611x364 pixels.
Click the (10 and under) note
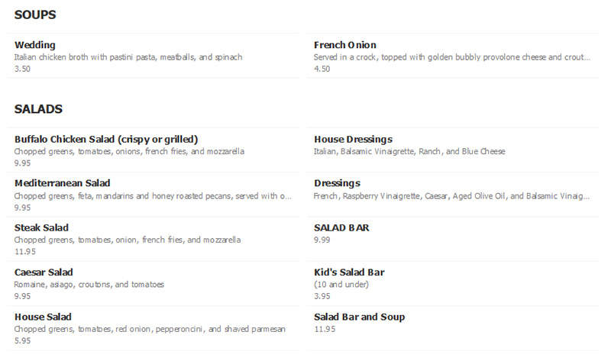[x=341, y=285]
